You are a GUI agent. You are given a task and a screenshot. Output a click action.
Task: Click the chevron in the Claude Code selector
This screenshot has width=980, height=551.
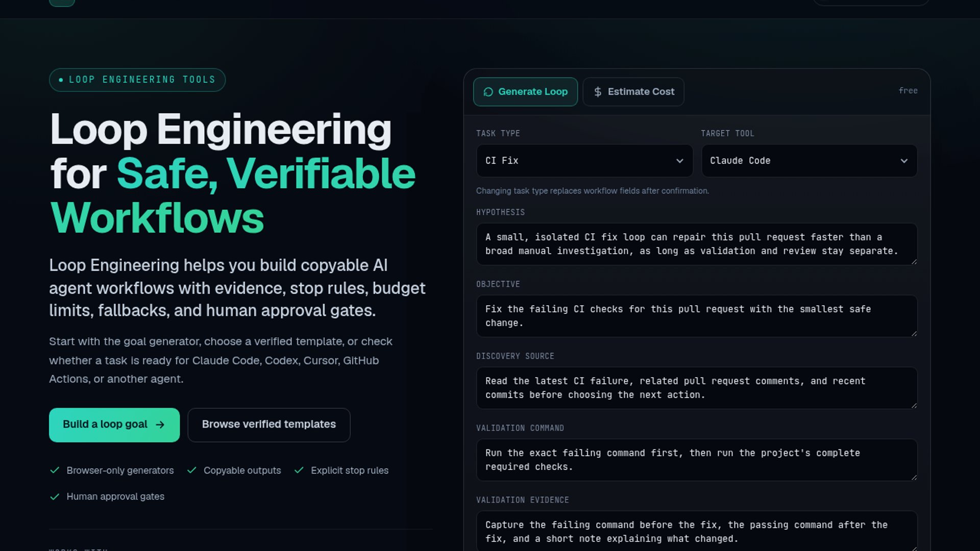click(904, 161)
